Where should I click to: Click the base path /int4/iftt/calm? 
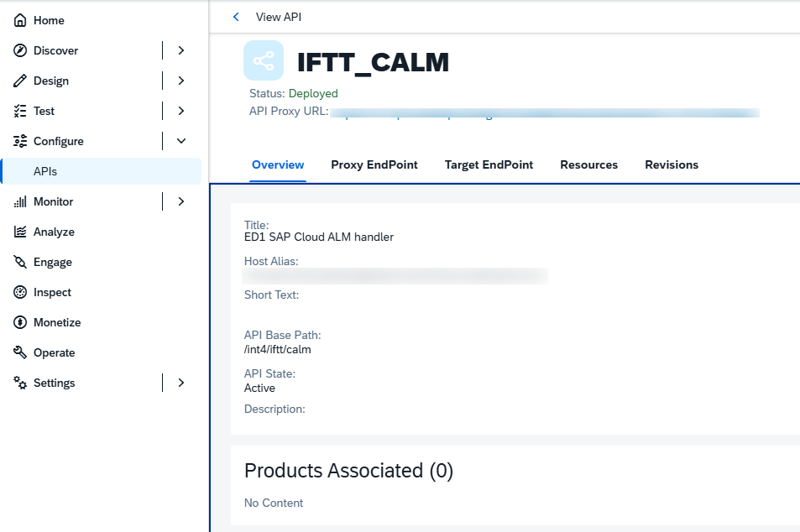(278, 349)
